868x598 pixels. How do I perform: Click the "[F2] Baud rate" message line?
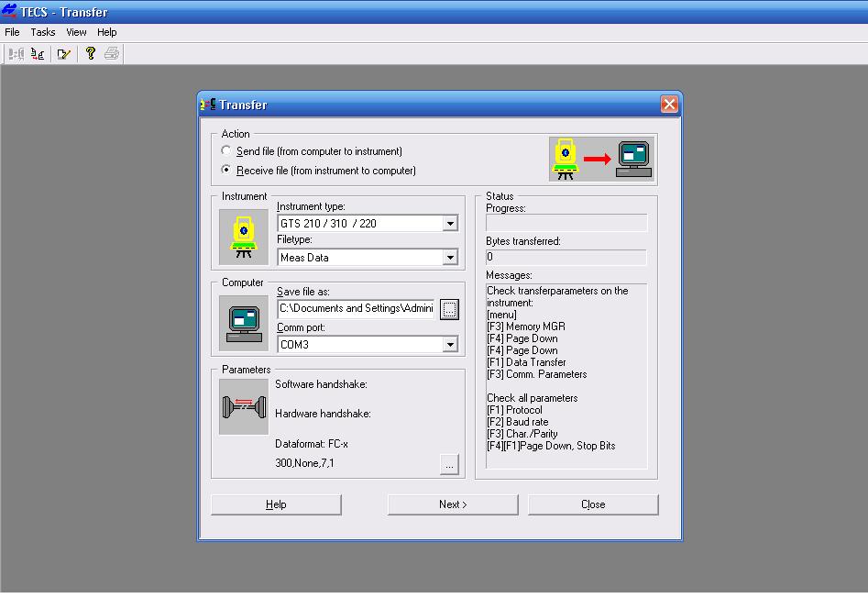518,422
